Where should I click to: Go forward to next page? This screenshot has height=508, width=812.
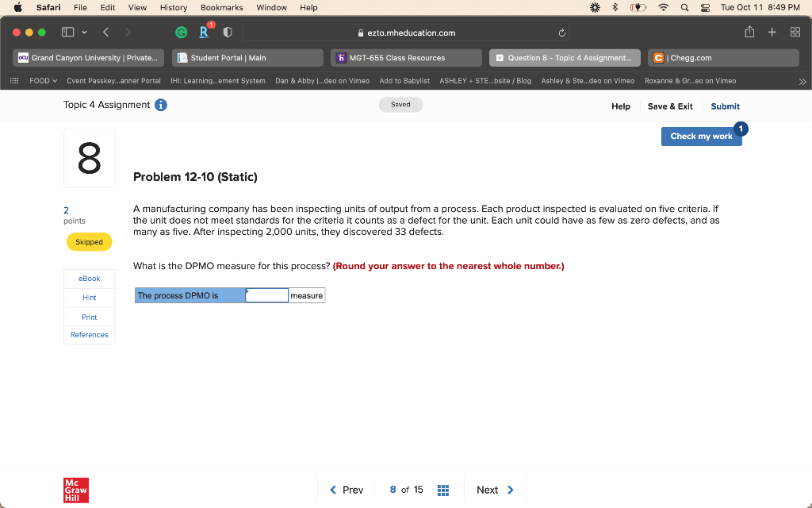pyautogui.click(x=128, y=32)
